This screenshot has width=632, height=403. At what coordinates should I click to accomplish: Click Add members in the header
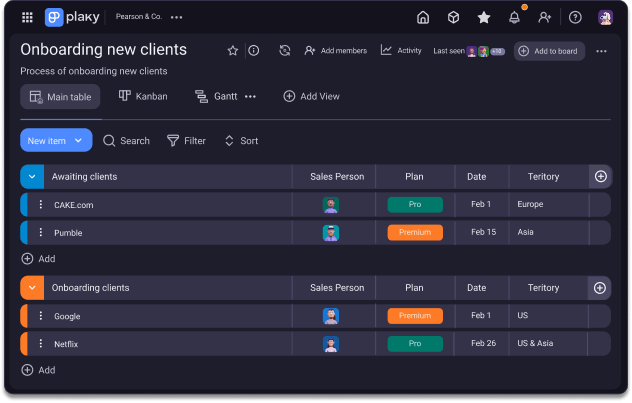coord(335,51)
